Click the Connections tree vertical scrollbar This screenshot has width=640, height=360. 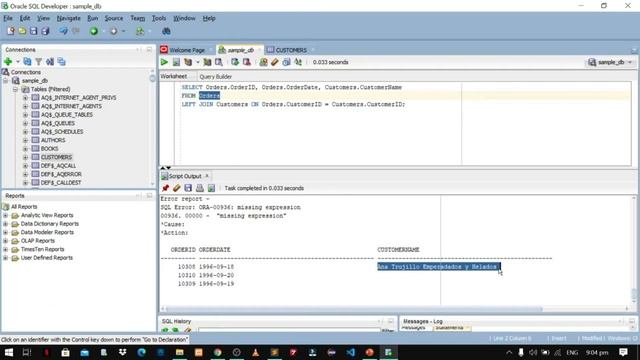[x=153, y=78]
